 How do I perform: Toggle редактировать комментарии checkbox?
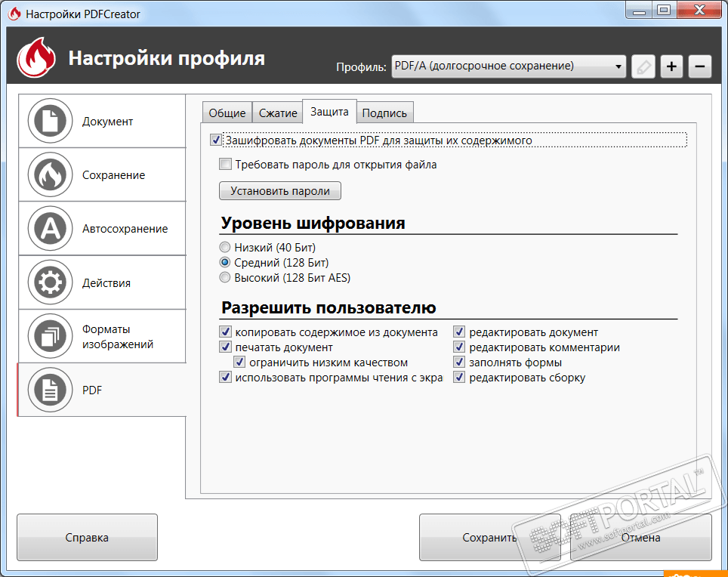(x=459, y=347)
